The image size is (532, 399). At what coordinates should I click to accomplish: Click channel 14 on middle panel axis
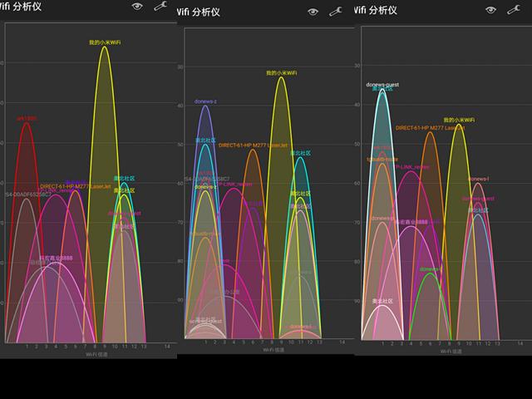pyautogui.click(x=342, y=342)
